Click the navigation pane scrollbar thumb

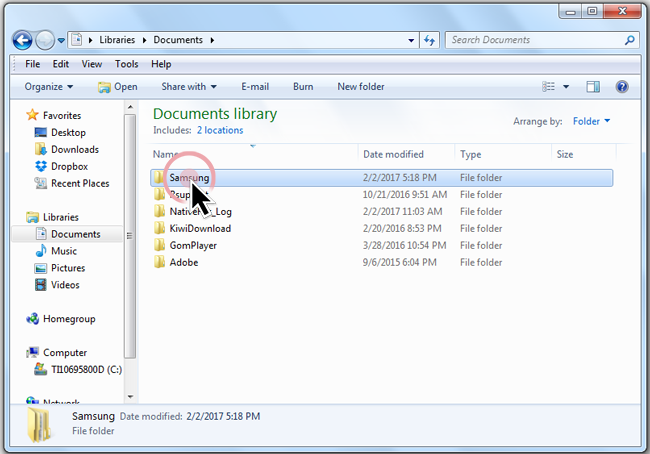130,236
